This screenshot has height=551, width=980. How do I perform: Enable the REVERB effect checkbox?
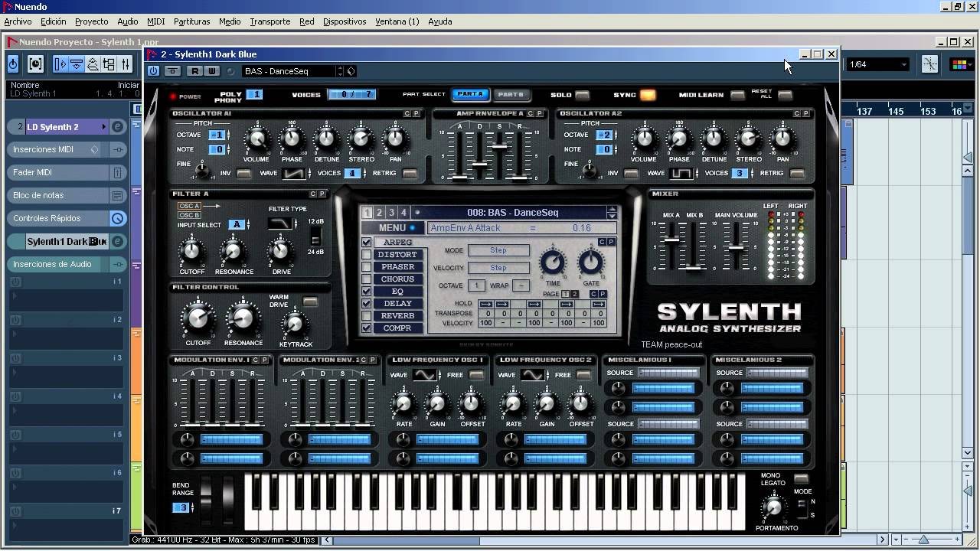point(367,316)
